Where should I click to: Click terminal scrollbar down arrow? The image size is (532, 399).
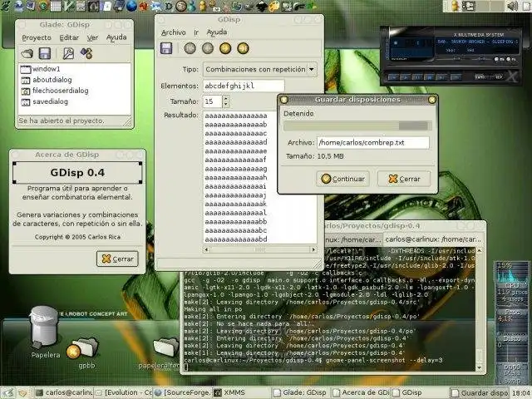479,367
